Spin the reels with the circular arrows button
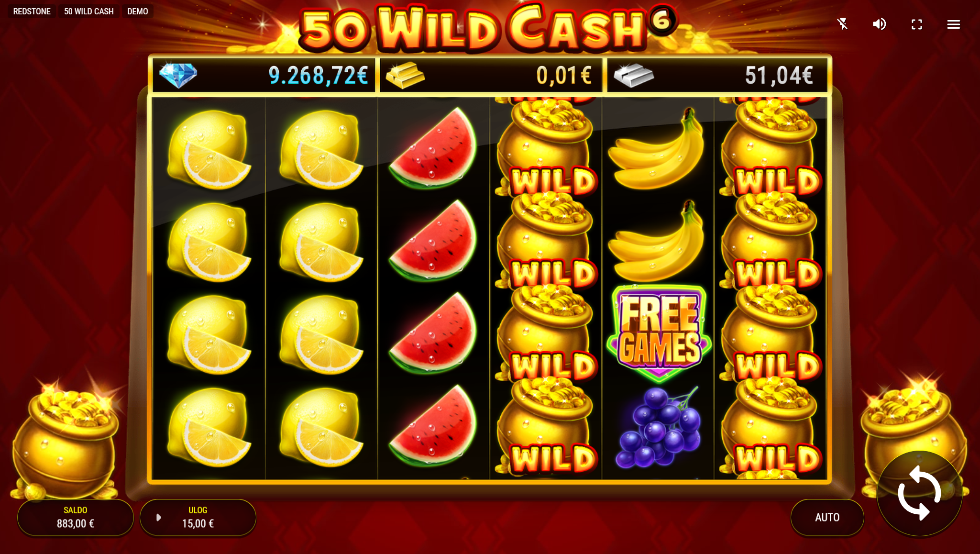 pos(919,493)
